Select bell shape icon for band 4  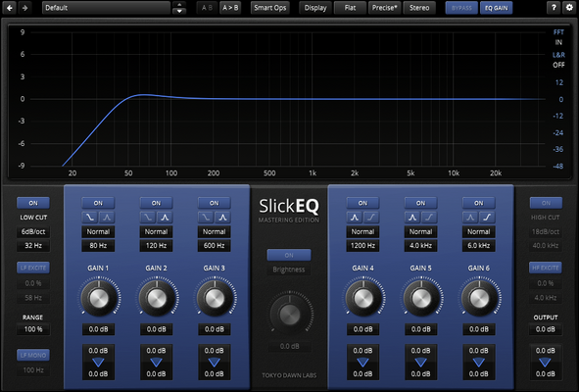tap(355, 218)
